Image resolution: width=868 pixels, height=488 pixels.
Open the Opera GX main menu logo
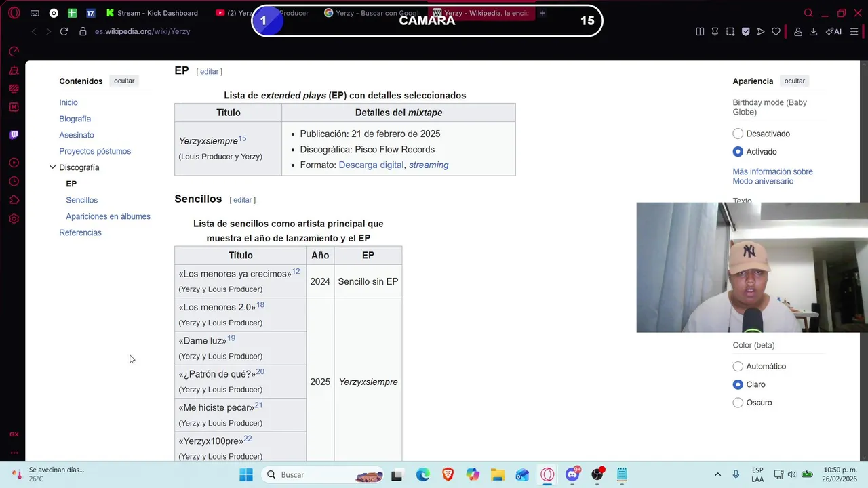point(14,13)
